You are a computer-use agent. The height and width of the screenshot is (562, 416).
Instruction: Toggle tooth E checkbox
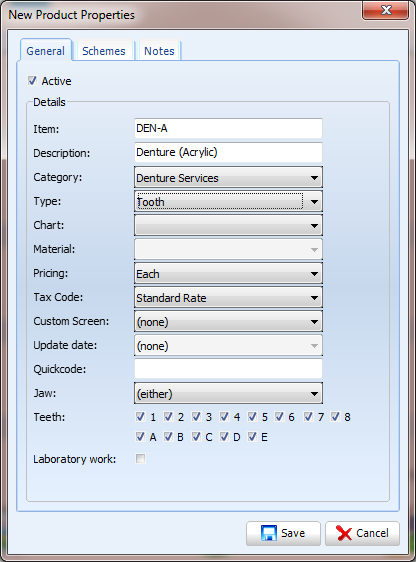point(252,437)
